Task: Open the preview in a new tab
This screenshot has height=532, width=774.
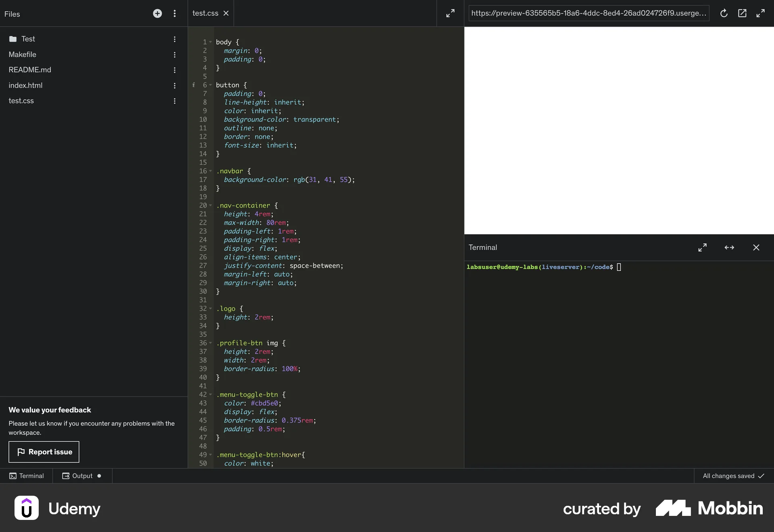Action: click(742, 13)
